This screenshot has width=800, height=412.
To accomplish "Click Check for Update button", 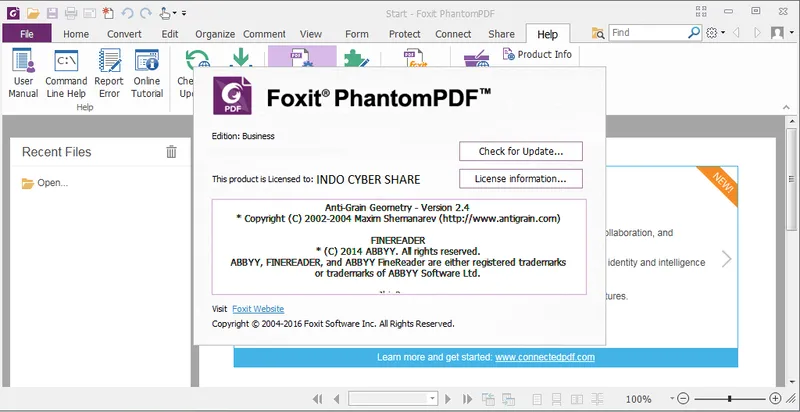I will (x=521, y=151).
